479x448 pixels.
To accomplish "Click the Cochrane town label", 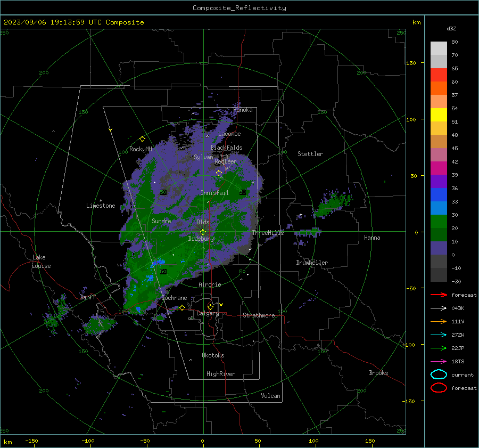I will (x=174, y=298).
